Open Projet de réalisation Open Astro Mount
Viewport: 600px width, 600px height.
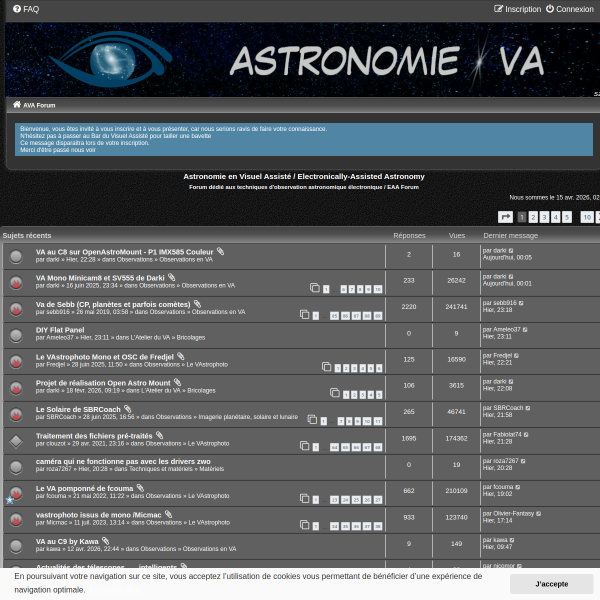point(103,383)
